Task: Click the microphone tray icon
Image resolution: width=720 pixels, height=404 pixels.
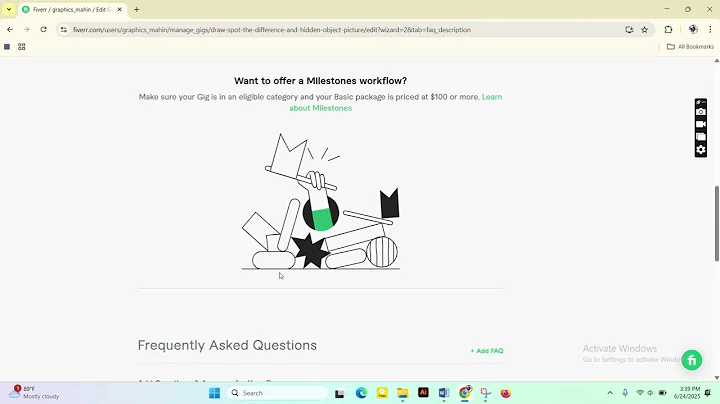Action: tap(625, 393)
